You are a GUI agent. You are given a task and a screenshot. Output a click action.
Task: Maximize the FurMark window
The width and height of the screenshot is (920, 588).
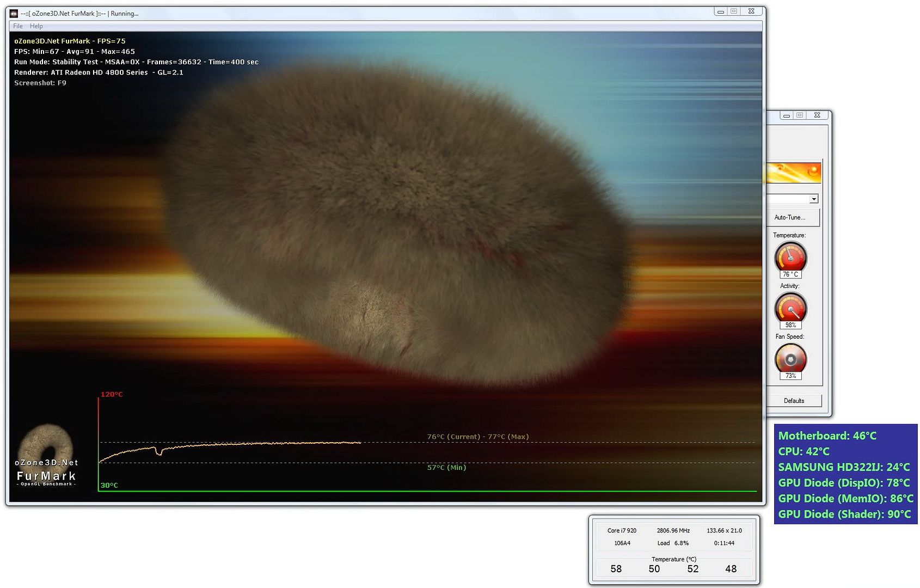(x=734, y=11)
